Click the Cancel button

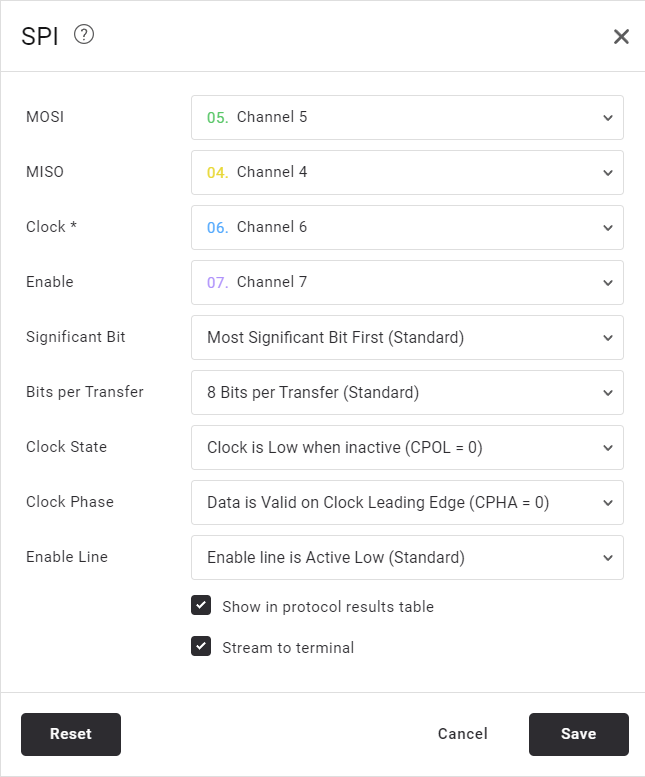(x=463, y=734)
